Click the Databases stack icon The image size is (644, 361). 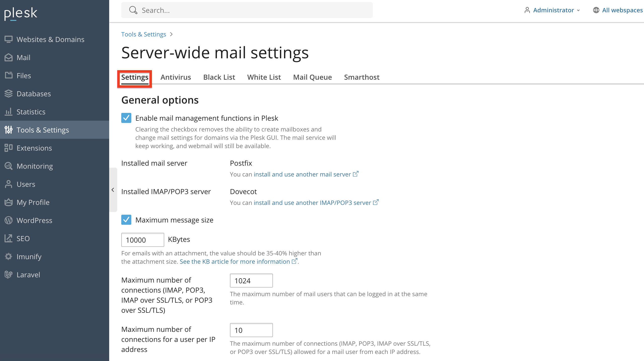(x=9, y=94)
